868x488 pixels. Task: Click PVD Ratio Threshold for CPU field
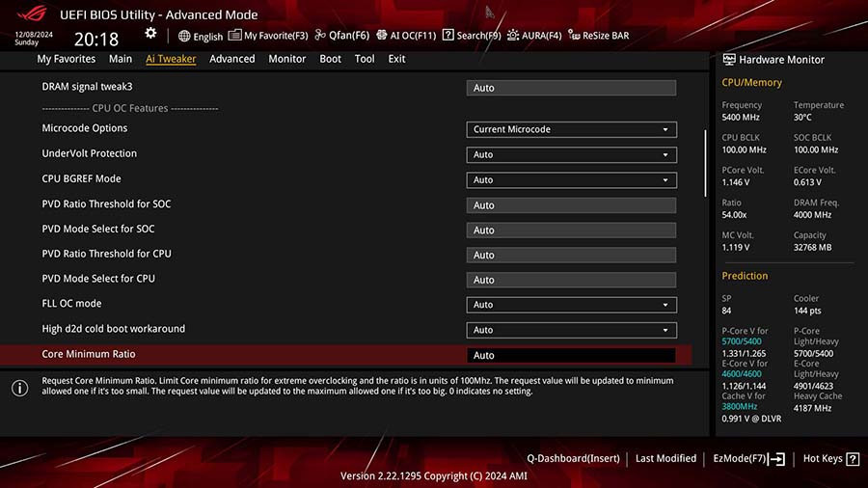coord(571,255)
